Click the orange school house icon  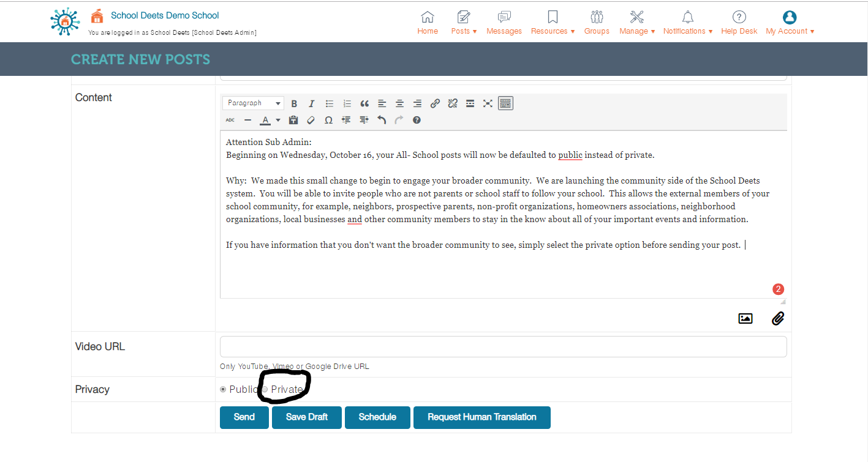[97, 16]
